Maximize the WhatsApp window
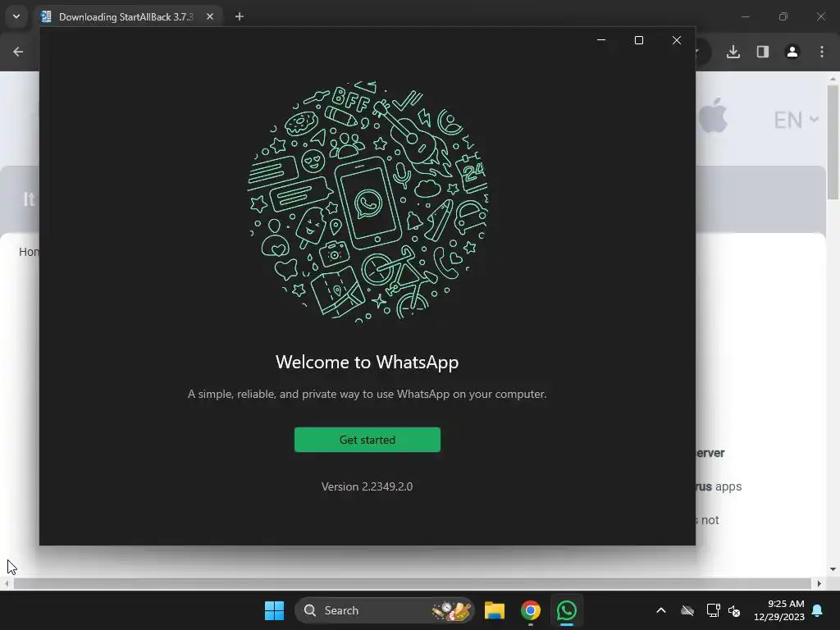Screen dimensions: 840x630 coord(638,40)
